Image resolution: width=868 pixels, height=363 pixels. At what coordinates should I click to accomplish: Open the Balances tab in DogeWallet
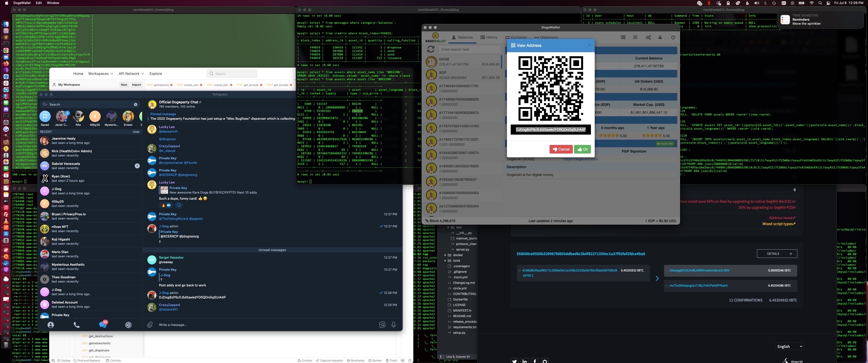462,37
